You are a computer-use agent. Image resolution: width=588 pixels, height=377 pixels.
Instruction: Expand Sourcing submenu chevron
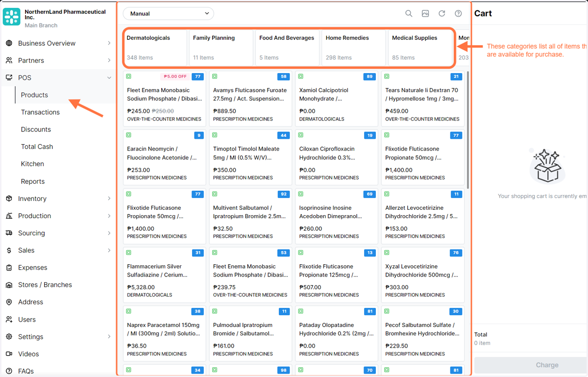click(109, 233)
